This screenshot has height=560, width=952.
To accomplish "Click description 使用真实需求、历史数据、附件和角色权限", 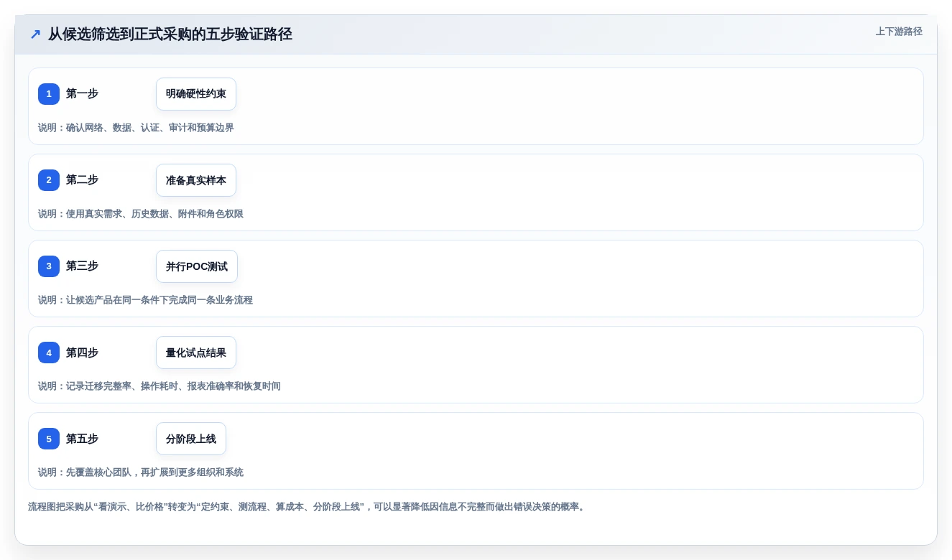I will click(x=154, y=214).
